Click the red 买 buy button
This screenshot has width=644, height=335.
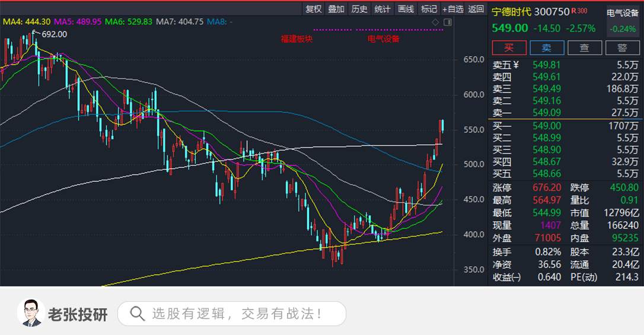pyautogui.click(x=509, y=47)
